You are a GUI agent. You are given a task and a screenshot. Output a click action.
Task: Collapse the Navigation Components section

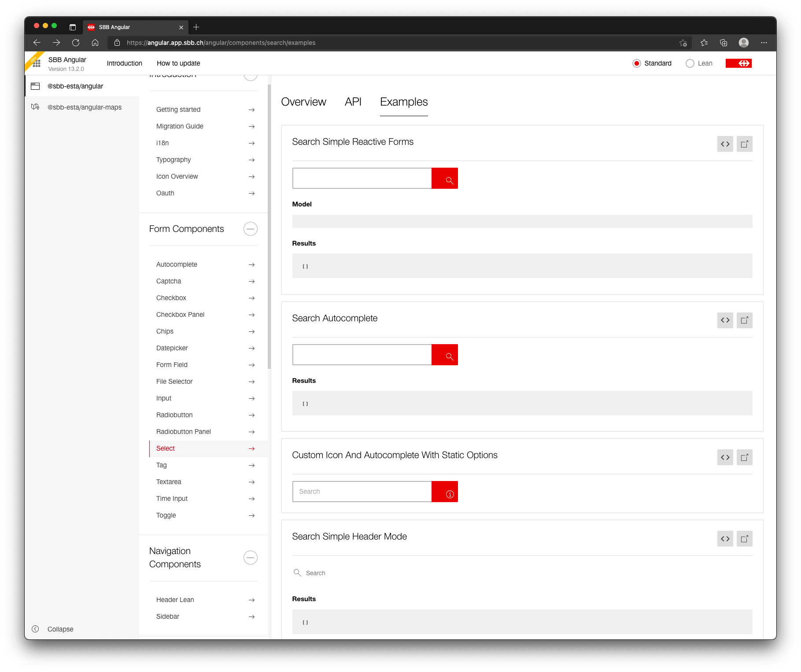click(250, 557)
